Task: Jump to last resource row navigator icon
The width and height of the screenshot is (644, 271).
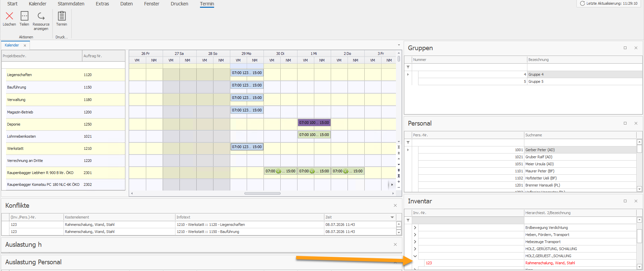Action: point(399,176)
